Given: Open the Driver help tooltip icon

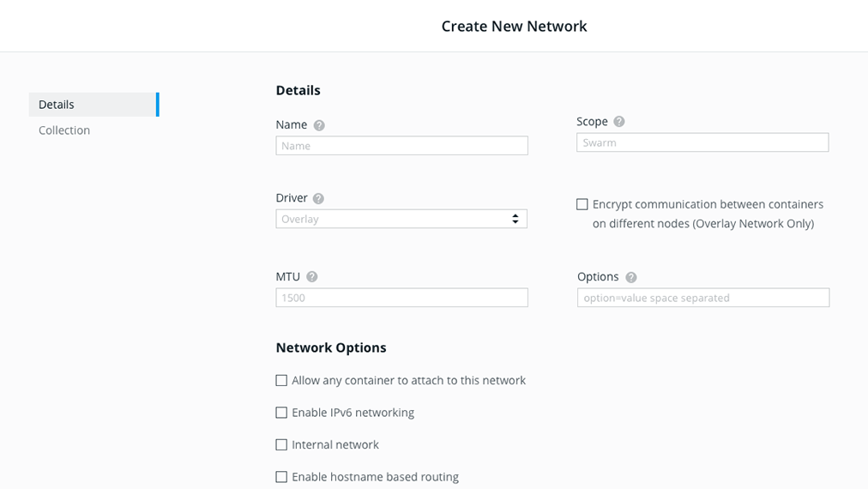Looking at the screenshot, I should (318, 198).
